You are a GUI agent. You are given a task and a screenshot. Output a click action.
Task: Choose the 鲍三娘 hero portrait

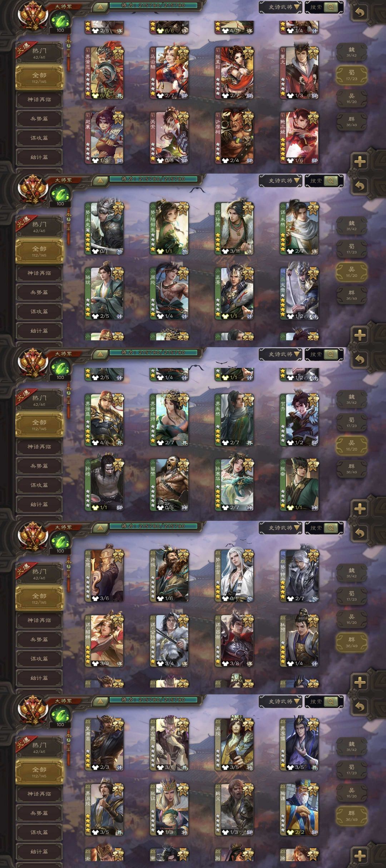coord(300,138)
